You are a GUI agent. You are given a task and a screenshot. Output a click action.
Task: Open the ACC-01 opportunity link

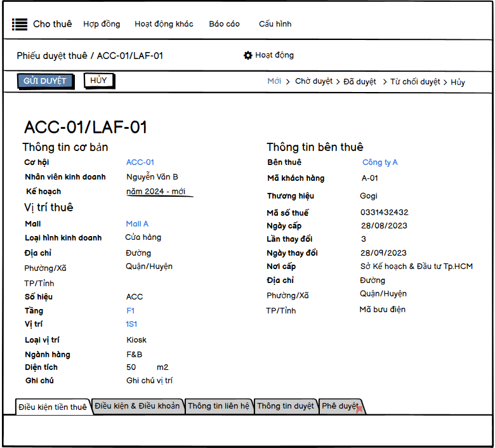point(140,162)
